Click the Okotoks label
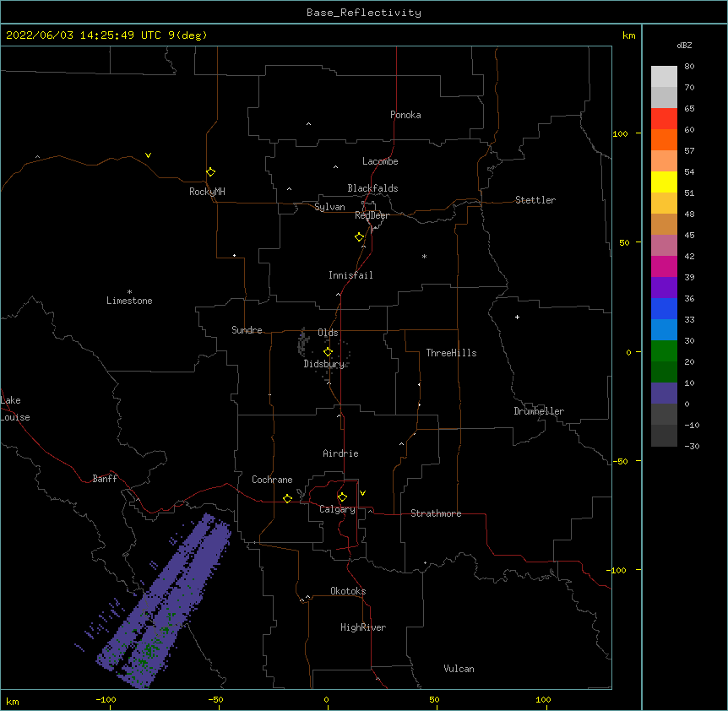 [348, 591]
